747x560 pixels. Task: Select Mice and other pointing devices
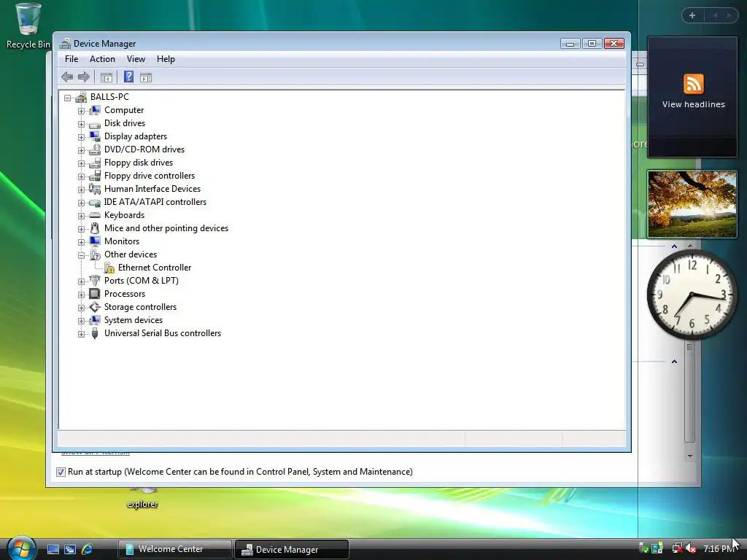(x=166, y=228)
